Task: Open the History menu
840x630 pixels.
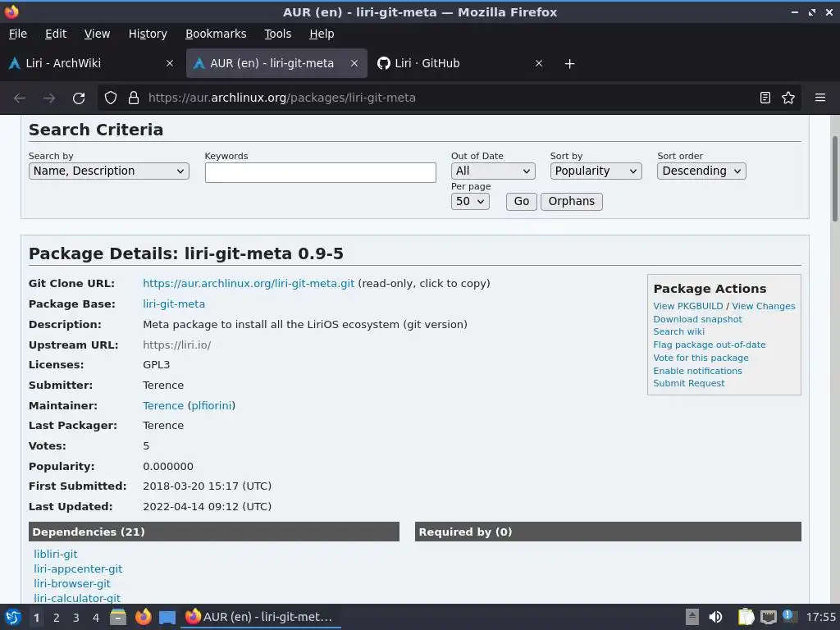Action: [148, 34]
